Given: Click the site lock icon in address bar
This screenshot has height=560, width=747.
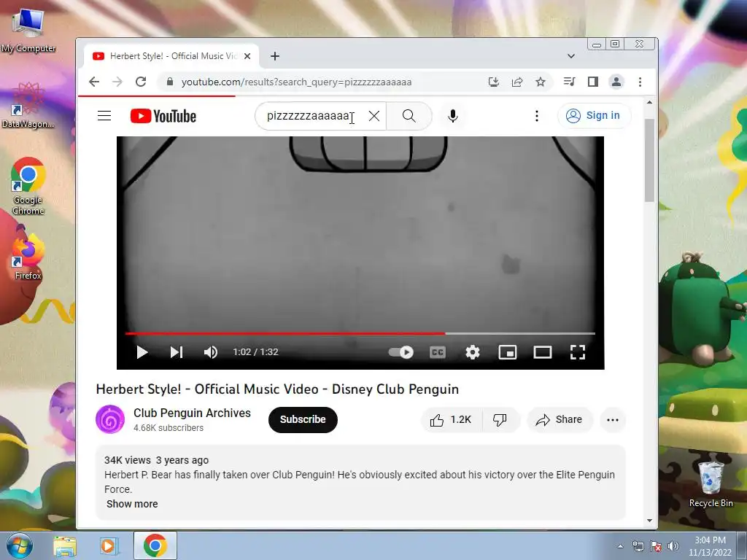Looking at the screenshot, I should click(169, 82).
